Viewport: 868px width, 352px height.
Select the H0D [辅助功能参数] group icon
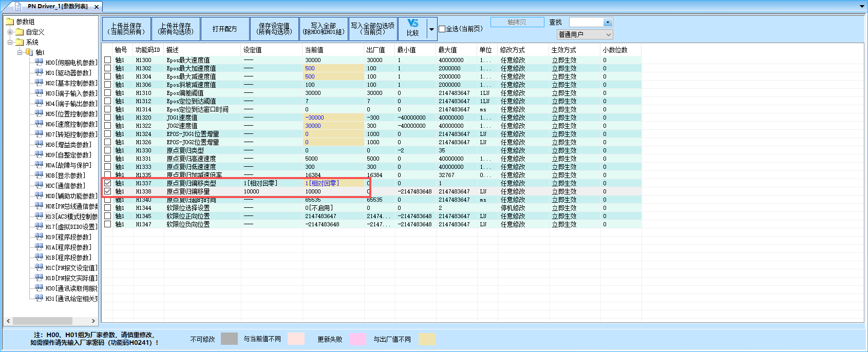coord(39,195)
